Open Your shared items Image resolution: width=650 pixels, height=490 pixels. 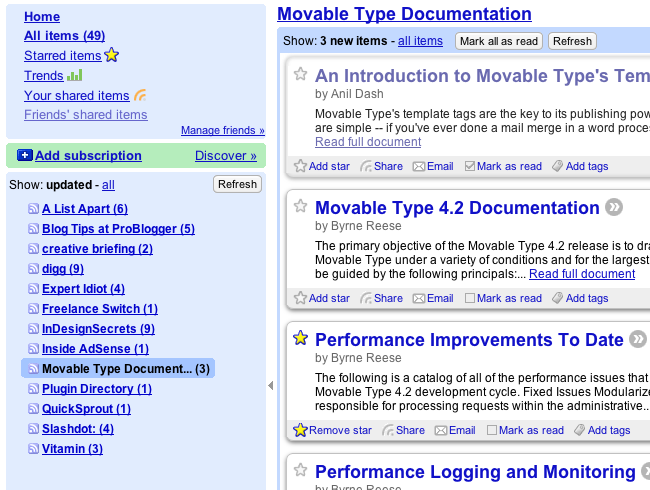tap(77, 95)
